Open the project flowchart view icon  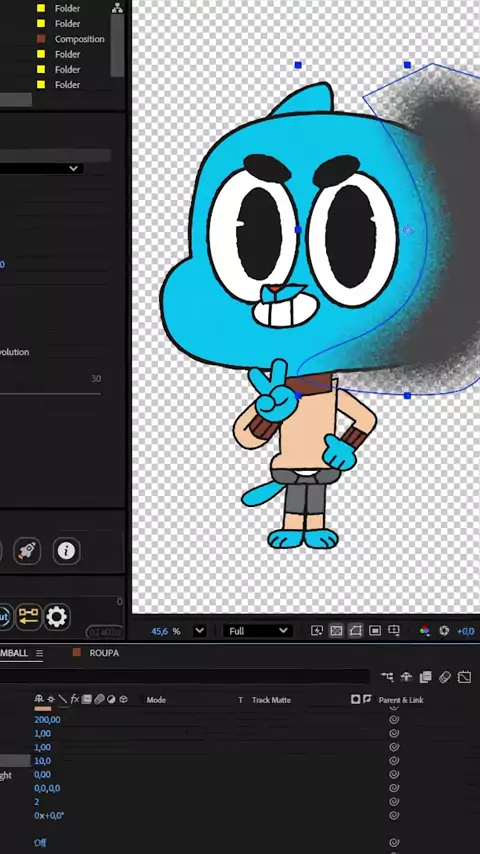(117, 8)
